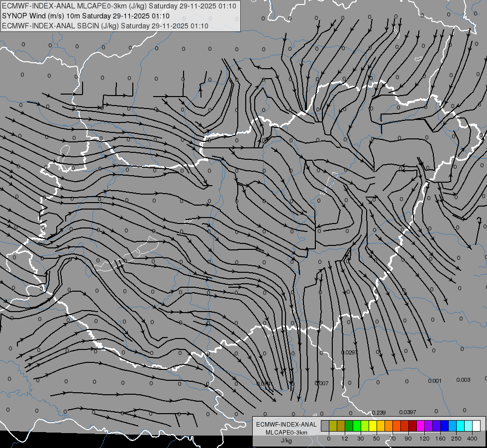The height and width of the screenshot is (448, 487).
Task: Click the legend unit label J/kg
Action: [x=287, y=441]
